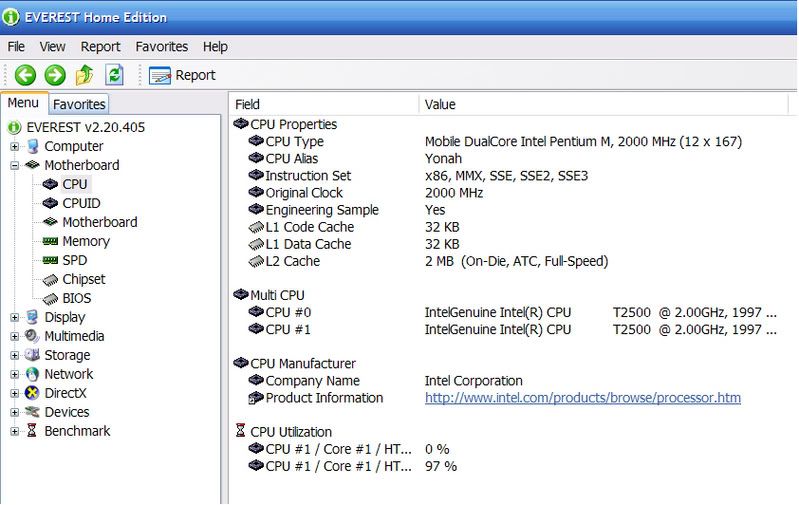Open the Help menu
Viewport: 799px width, 505px height.
(x=215, y=47)
